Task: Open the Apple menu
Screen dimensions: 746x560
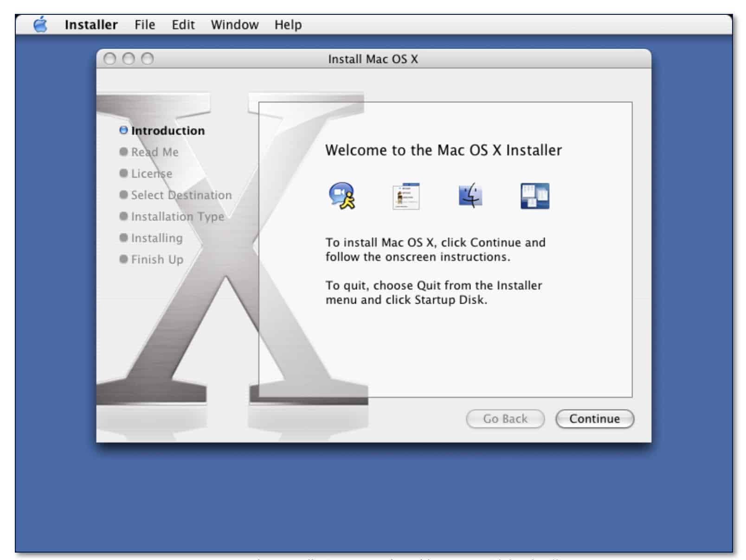Action: (x=41, y=25)
